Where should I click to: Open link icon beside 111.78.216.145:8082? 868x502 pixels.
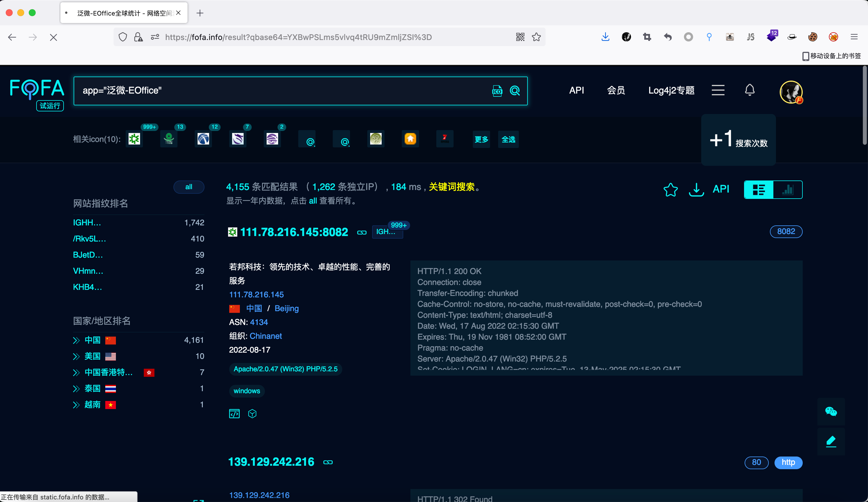[362, 232]
